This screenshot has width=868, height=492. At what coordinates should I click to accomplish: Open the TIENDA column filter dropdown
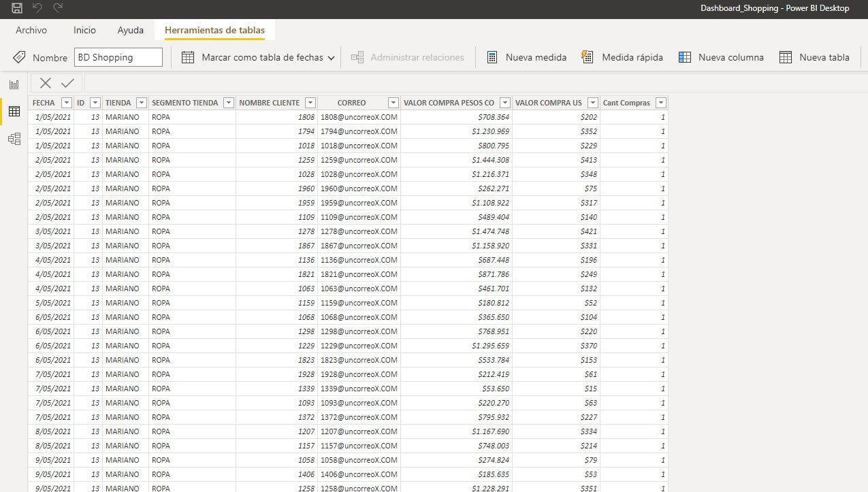point(141,103)
